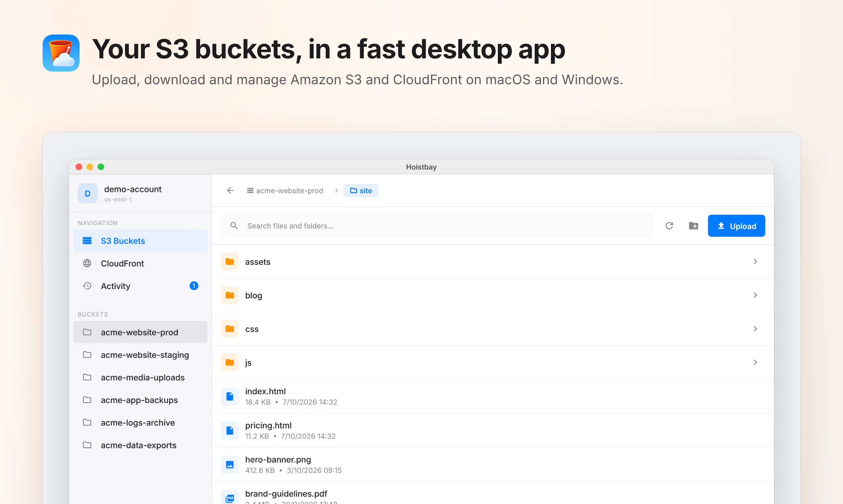Select the acme-data-exports bucket
843x504 pixels.
(x=140, y=445)
